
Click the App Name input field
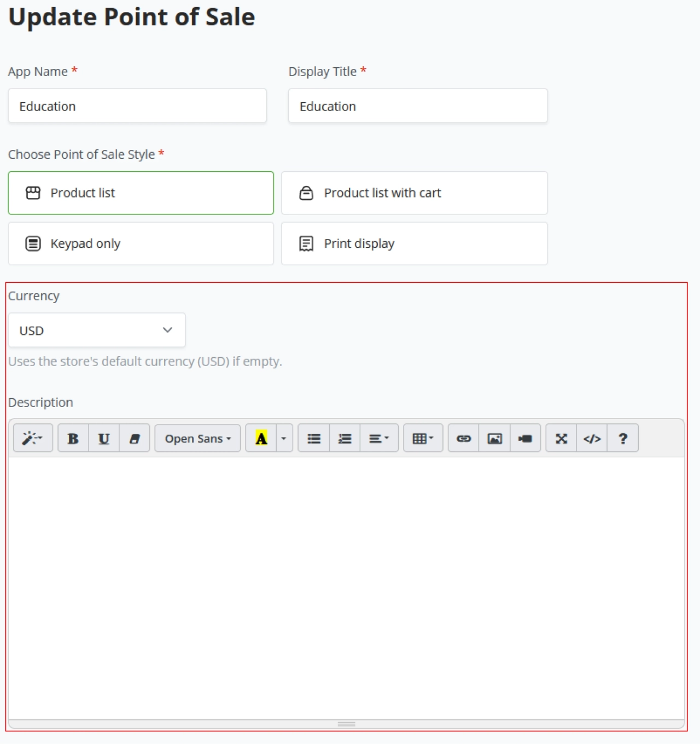point(137,106)
